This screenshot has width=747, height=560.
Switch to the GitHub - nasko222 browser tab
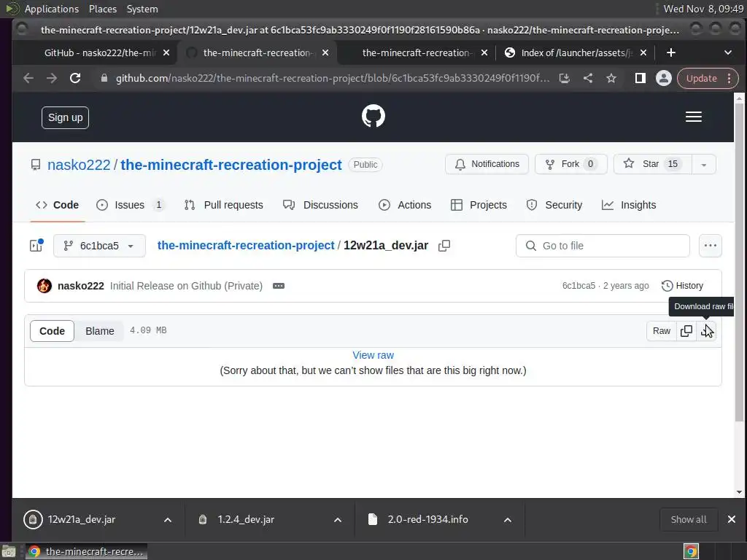(x=100, y=52)
